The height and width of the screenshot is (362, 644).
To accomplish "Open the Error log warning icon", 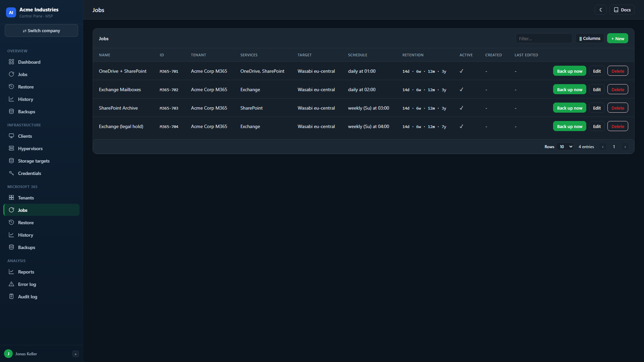I will (11, 284).
